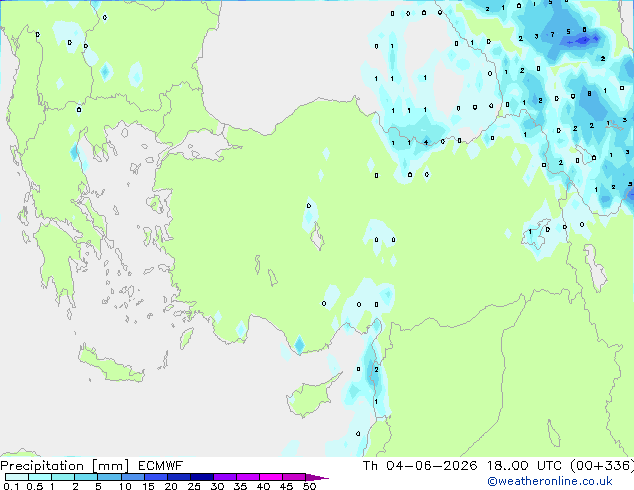Click the 'ECMWF' model label
The width and height of the screenshot is (634, 490).
coord(161,466)
